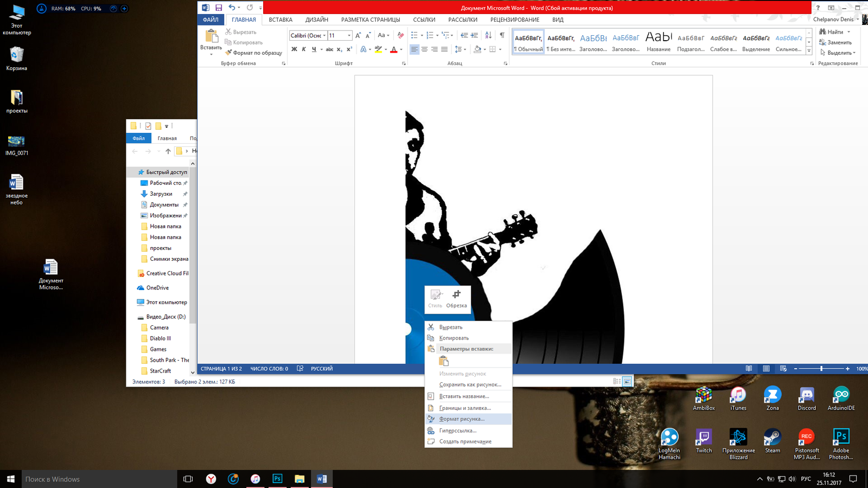The height and width of the screenshot is (488, 868).
Task: Choose Гиперссылка in context menu
Action: tap(468, 431)
